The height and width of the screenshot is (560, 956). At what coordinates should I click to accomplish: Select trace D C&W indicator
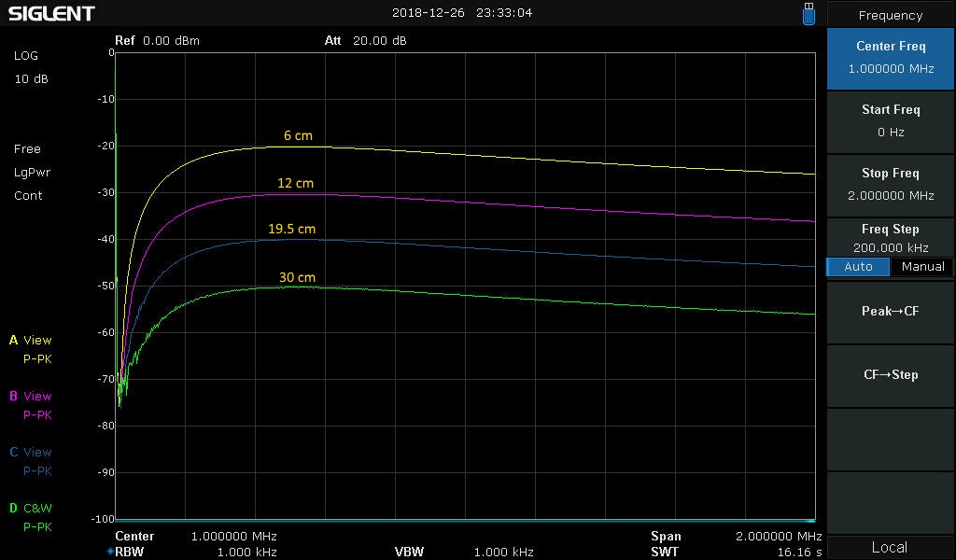(x=31, y=509)
